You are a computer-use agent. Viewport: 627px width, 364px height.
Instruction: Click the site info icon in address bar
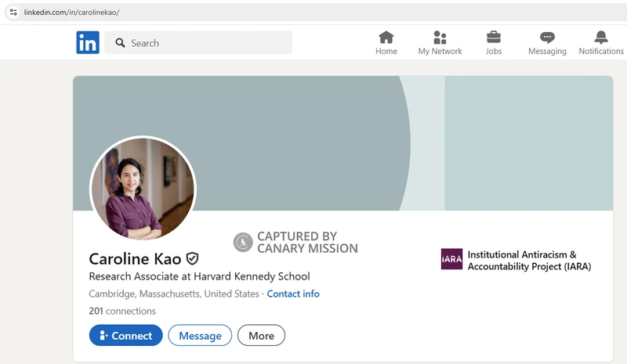point(13,12)
